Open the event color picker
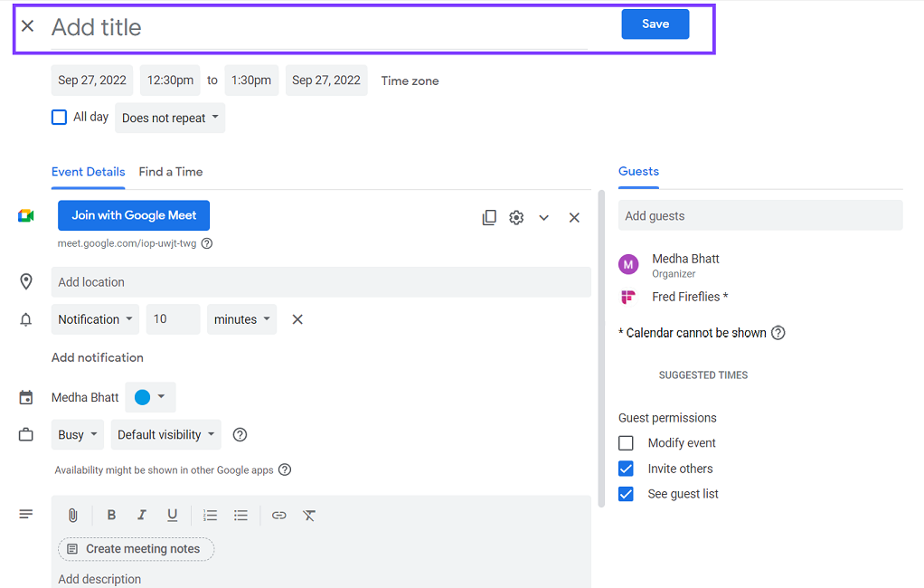The width and height of the screenshot is (924, 588). pos(150,396)
